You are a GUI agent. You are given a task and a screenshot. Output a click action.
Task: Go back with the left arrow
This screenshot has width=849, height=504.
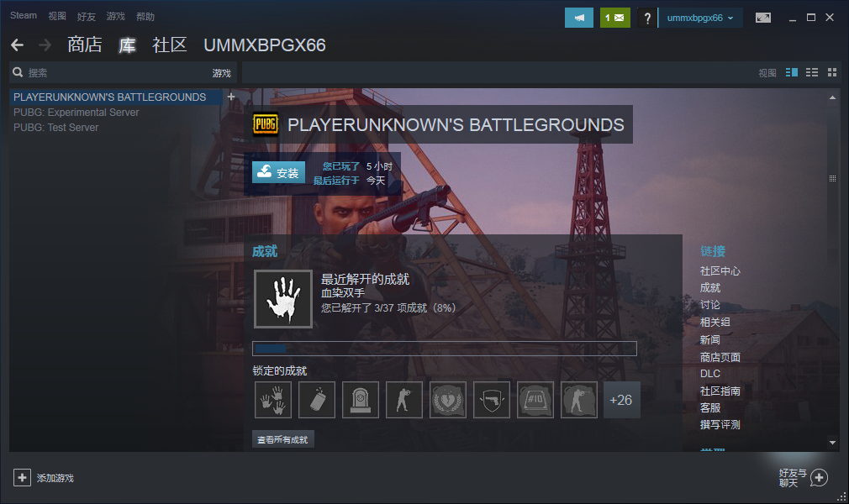click(18, 45)
